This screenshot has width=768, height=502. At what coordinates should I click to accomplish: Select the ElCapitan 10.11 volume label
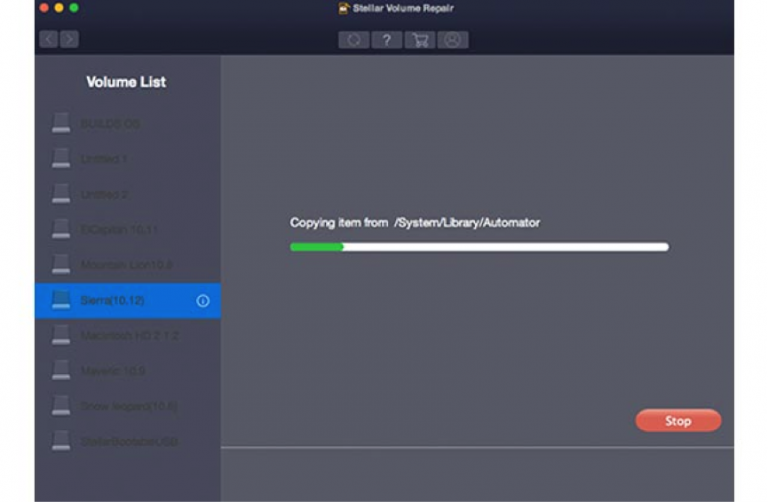[x=119, y=230]
